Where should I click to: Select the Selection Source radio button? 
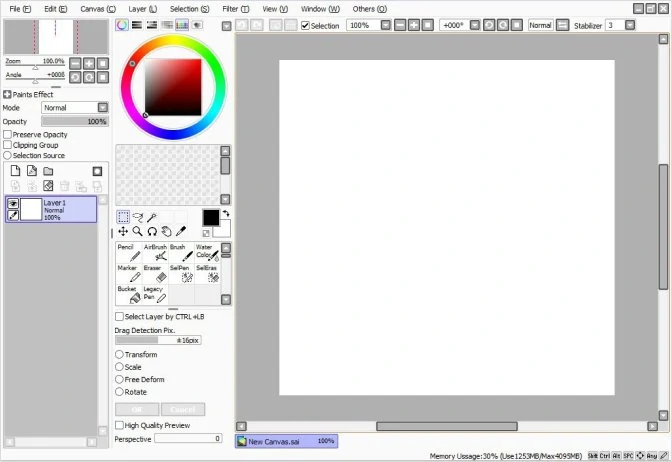coord(7,155)
